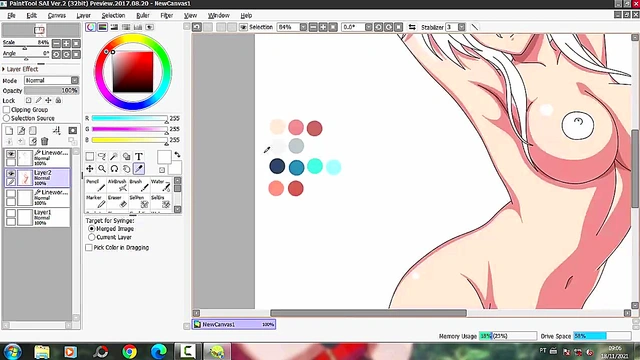Open the Stabilizer value dropdown
Image resolution: width=640 pixels, height=360 pixels.
coord(462,27)
